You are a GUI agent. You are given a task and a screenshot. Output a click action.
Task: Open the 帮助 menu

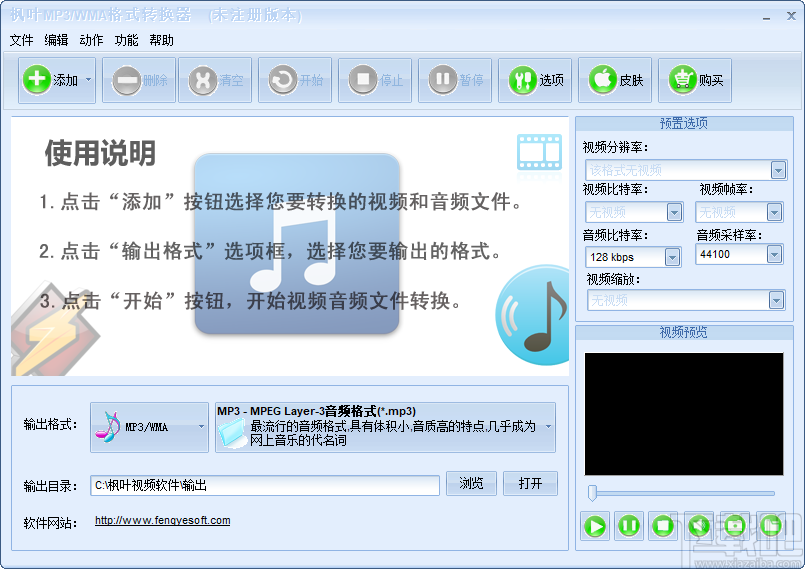tap(161, 40)
